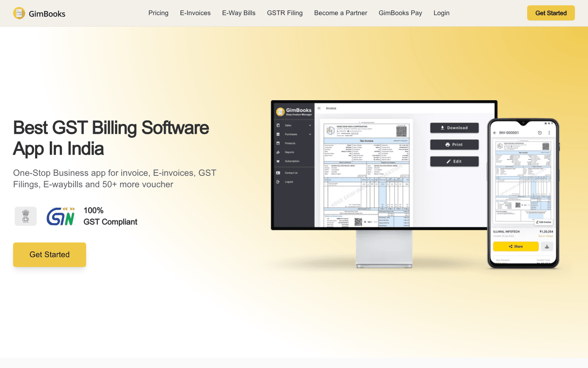Image resolution: width=588 pixels, height=368 pixels.
Task: Click the GimBooks logo icon in header
Action: (x=19, y=13)
